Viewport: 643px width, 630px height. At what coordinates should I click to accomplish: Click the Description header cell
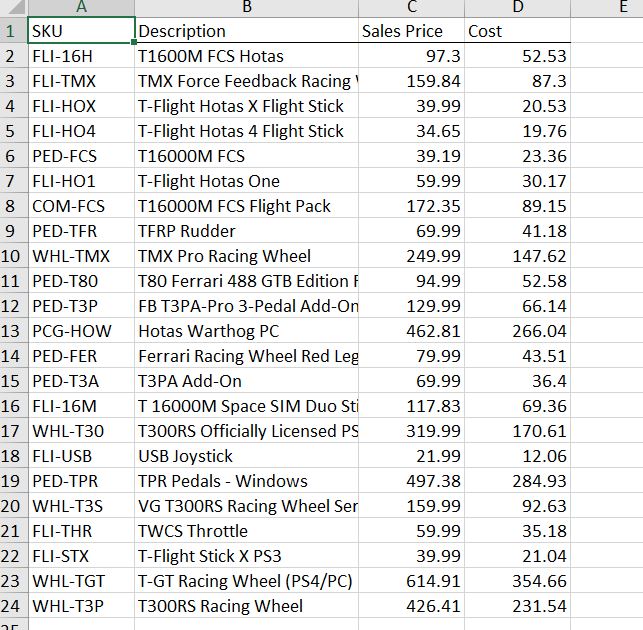(246, 30)
